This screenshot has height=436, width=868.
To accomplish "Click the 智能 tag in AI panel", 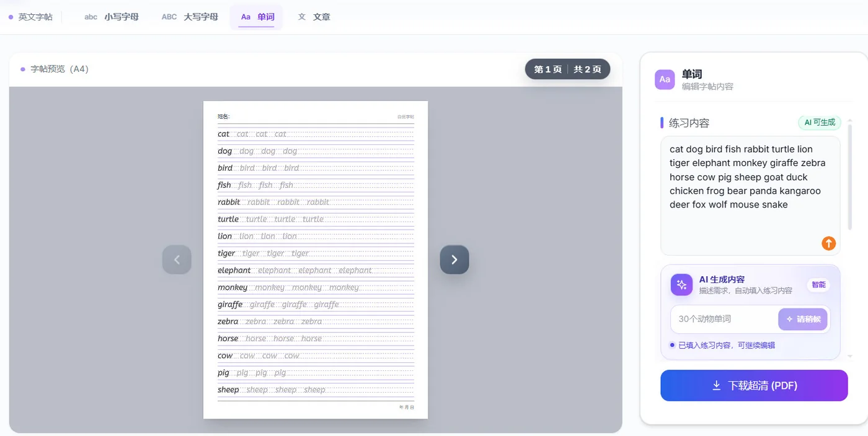I will [x=818, y=285].
